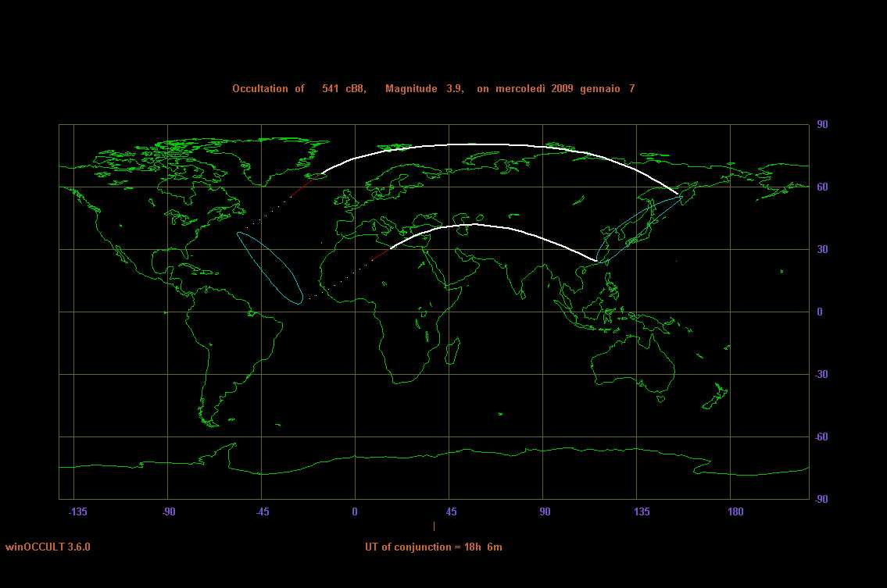The width and height of the screenshot is (887, 588).
Task: Click the longitude label 90 on bottom axis
Action: pos(545,511)
